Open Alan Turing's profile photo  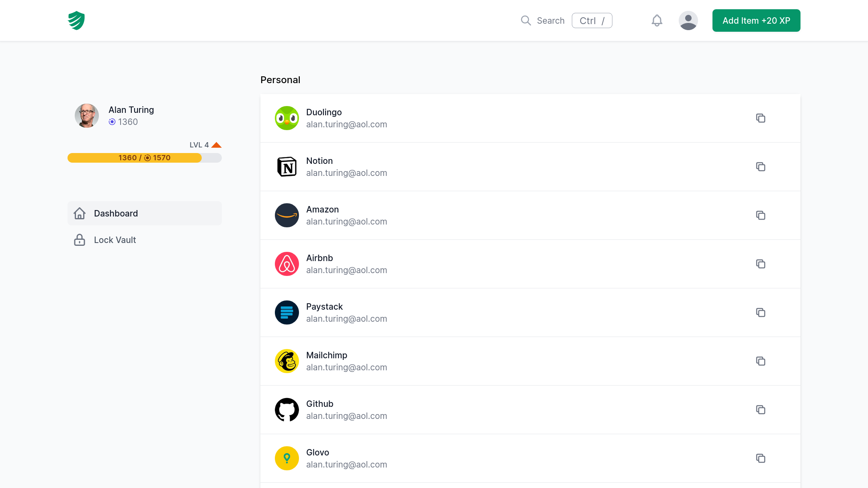(x=87, y=116)
